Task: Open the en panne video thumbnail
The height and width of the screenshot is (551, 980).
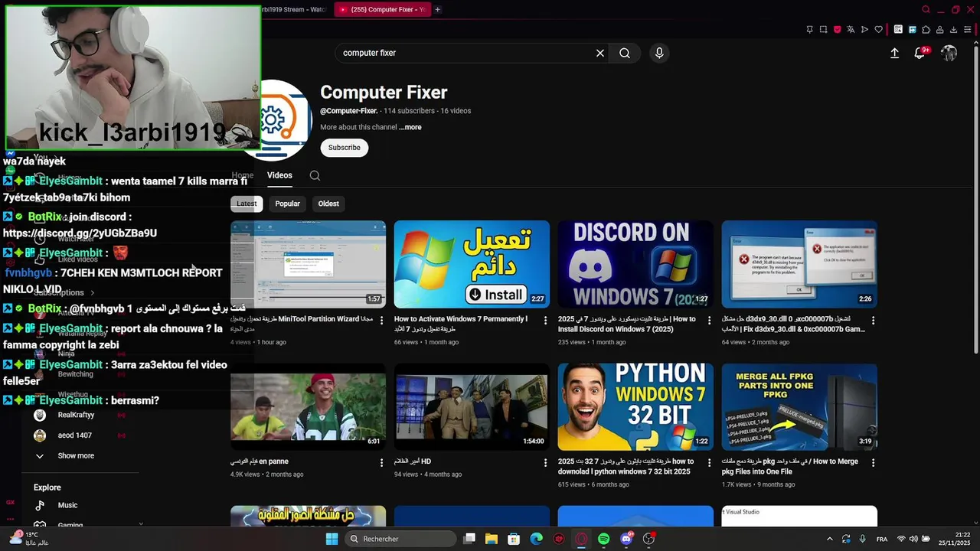Action: click(x=308, y=407)
